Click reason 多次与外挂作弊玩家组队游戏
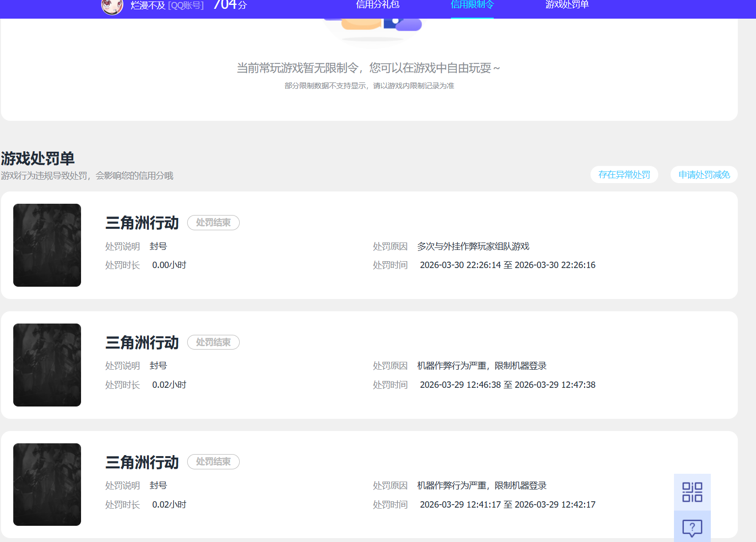The image size is (756, 542). coord(473,246)
